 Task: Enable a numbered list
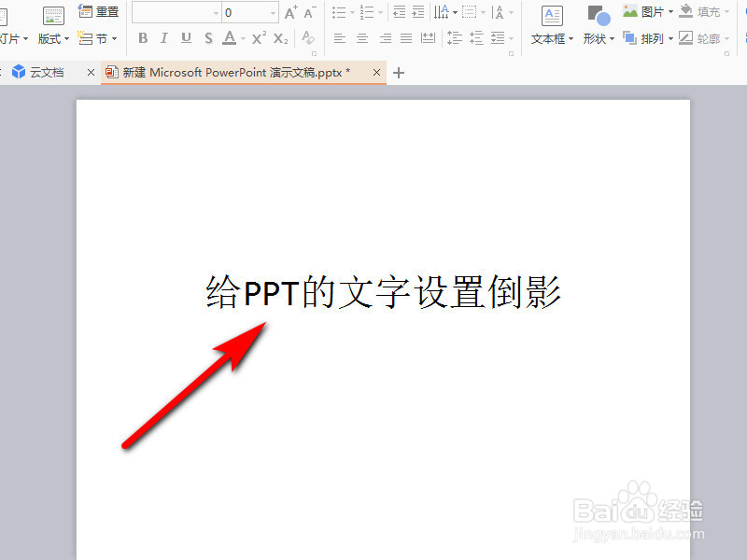366,12
